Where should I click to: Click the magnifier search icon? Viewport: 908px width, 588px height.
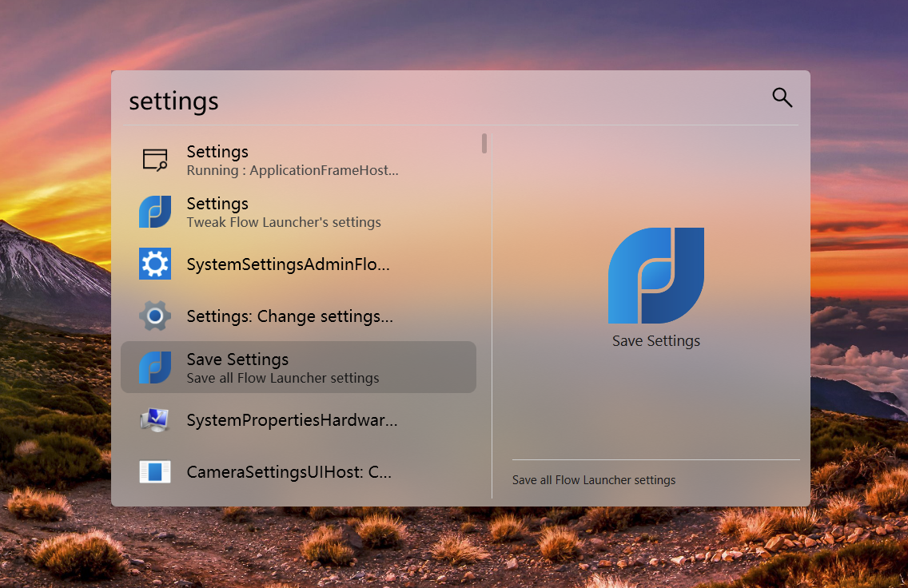pyautogui.click(x=782, y=97)
